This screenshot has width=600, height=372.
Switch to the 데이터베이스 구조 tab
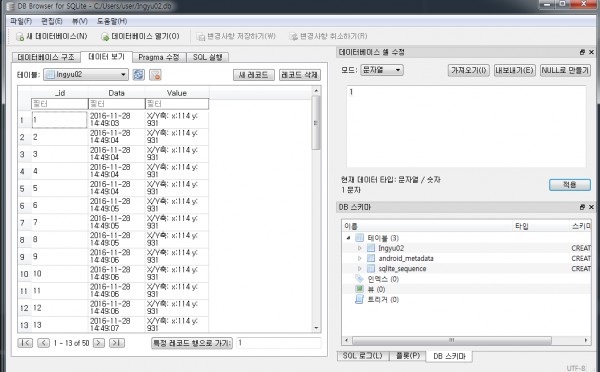(x=46, y=57)
